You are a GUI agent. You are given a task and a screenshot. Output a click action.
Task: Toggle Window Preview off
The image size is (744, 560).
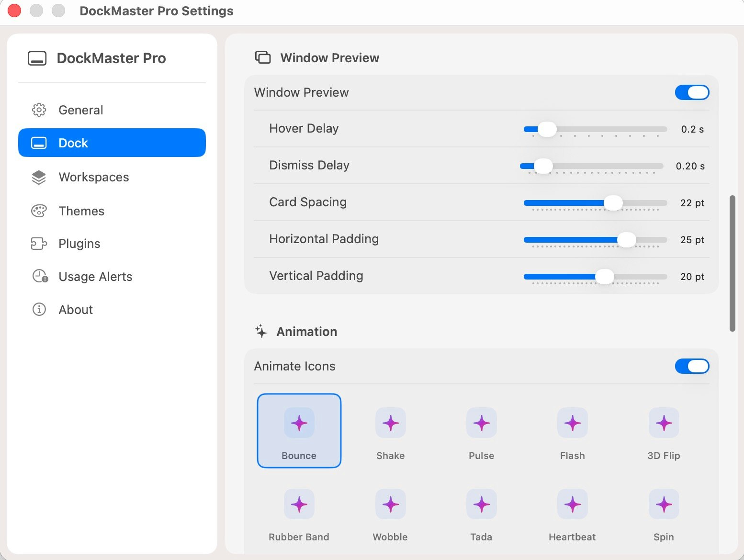tap(691, 92)
